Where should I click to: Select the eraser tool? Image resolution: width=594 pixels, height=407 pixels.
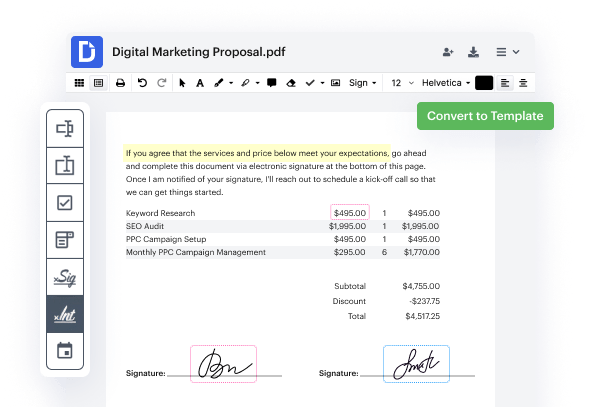(x=291, y=83)
